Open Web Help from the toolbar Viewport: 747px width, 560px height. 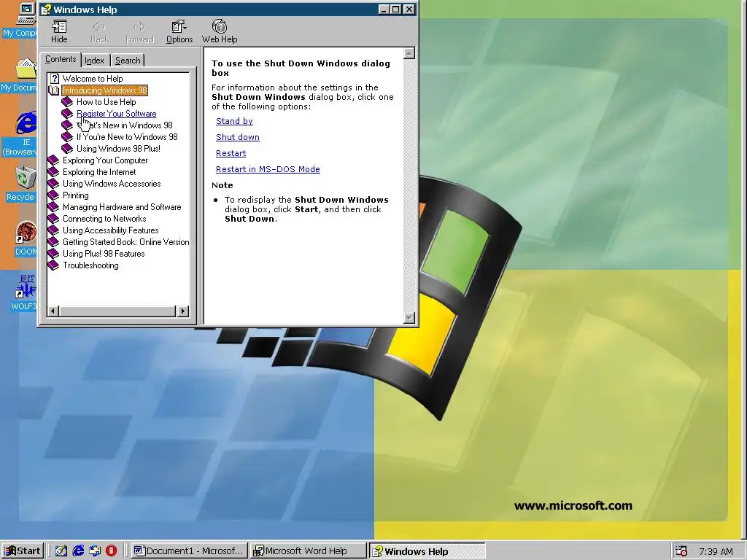pos(220,32)
